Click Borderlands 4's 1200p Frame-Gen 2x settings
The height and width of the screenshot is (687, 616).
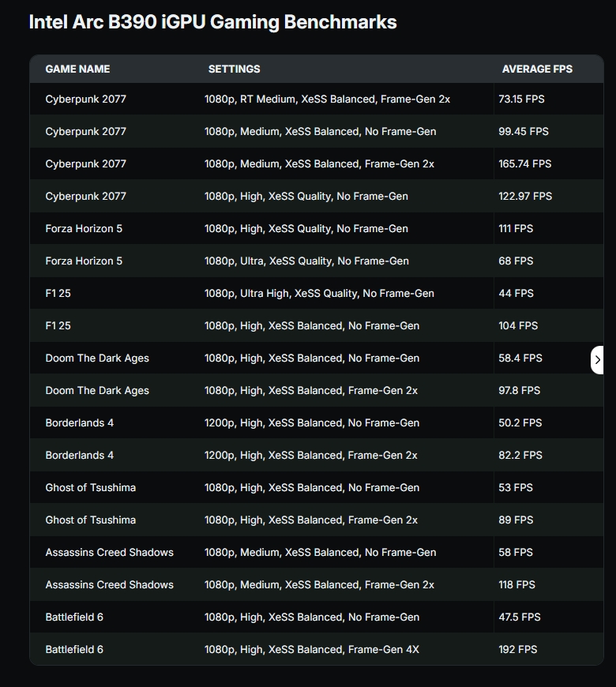tap(310, 456)
